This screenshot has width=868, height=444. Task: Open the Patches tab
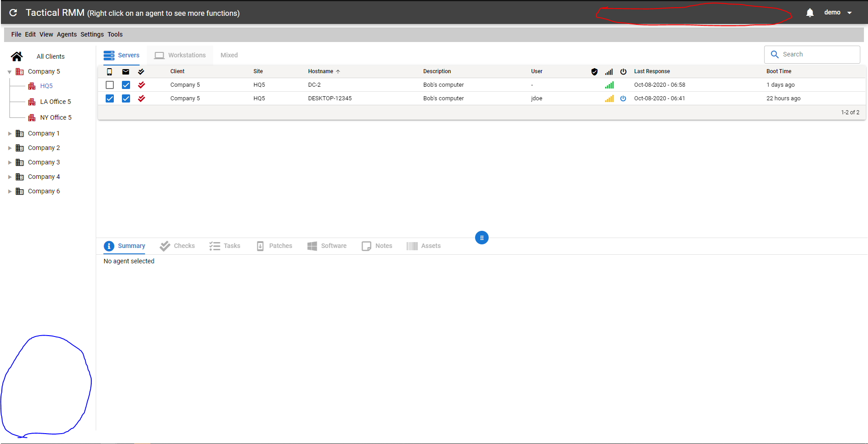coord(274,246)
